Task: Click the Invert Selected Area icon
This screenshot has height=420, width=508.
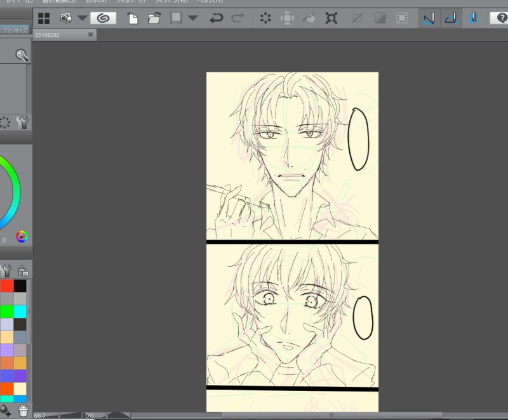Action: point(379,18)
